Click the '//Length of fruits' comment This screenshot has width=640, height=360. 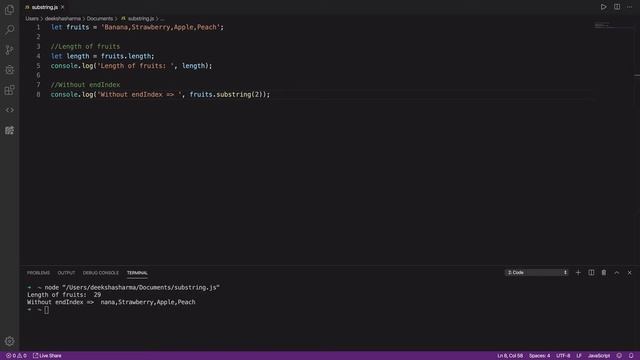coord(85,47)
